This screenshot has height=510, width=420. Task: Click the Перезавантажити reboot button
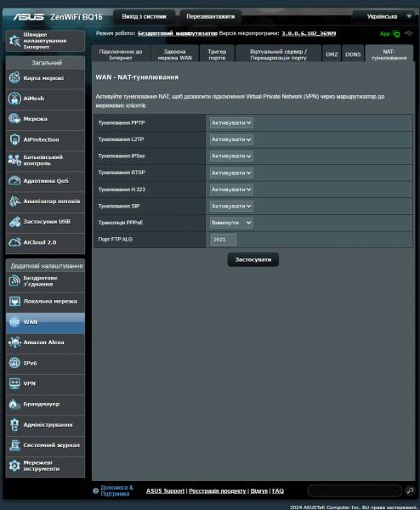[211, 16]
